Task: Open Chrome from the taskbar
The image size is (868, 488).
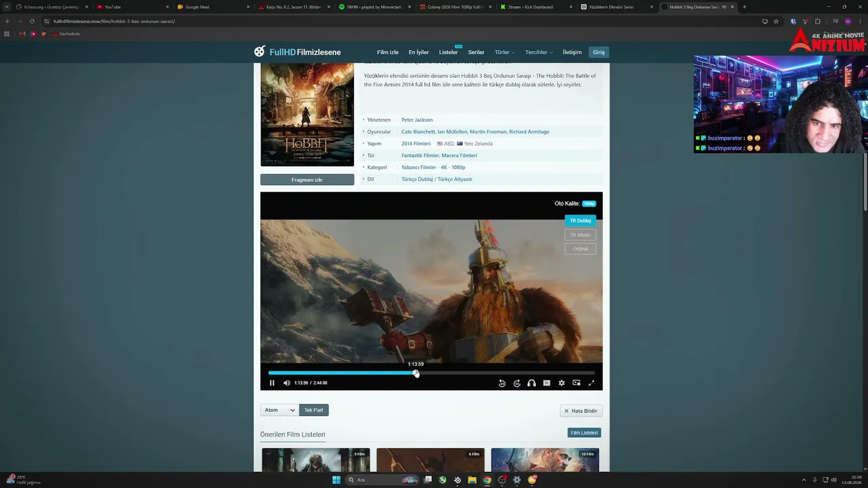Action: point(487,480)
